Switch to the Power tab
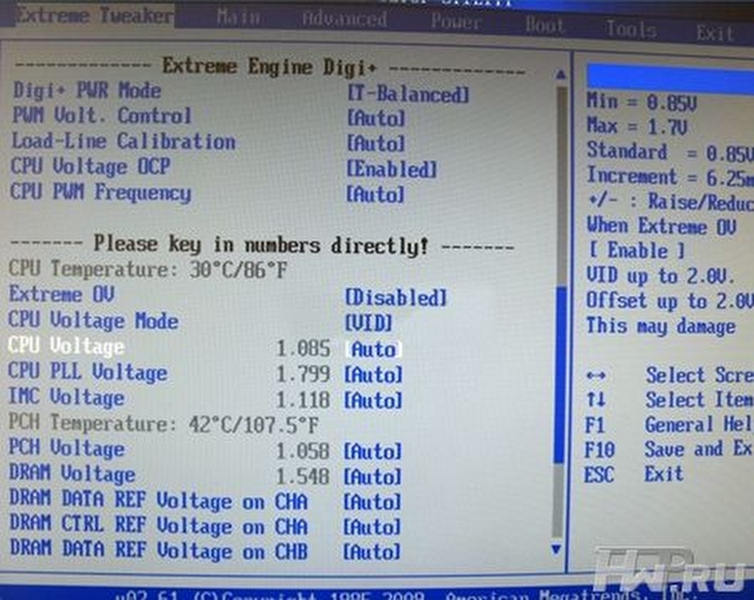 [x=456, y=21]
